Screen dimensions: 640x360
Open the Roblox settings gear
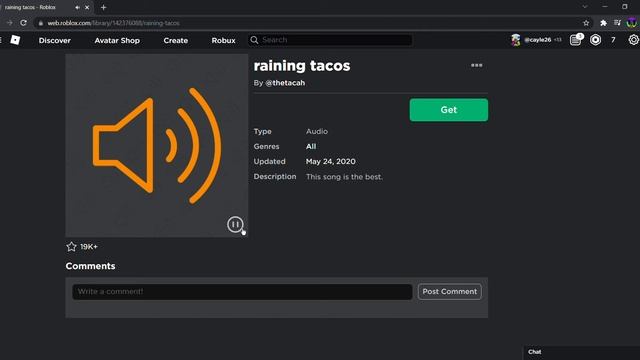pos(633,40)
